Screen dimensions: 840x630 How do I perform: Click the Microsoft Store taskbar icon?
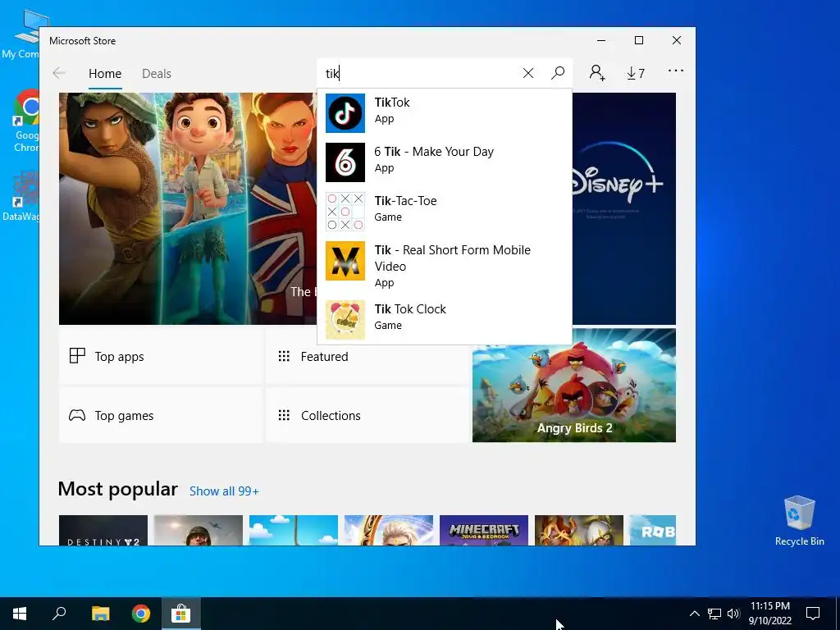pyautogui.click(x=181, y=614)
